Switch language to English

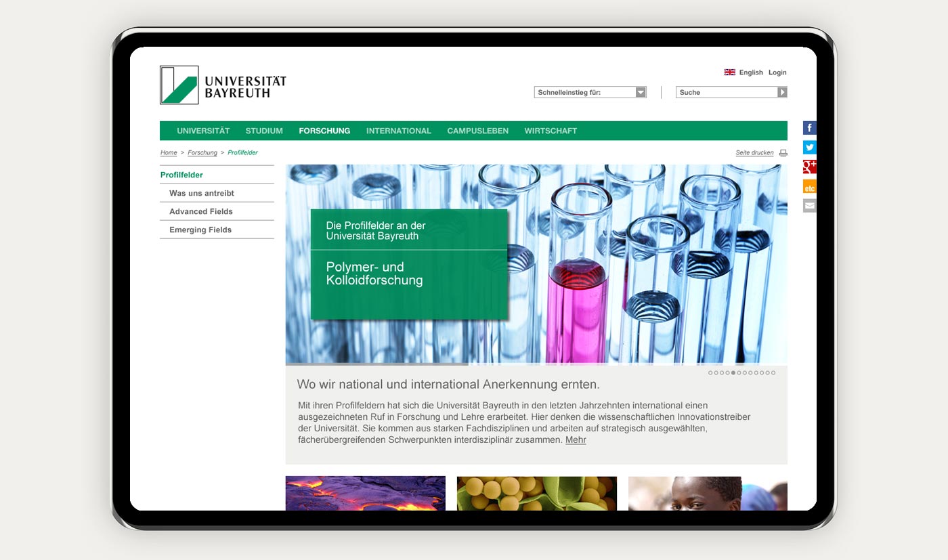click(751, 72)
